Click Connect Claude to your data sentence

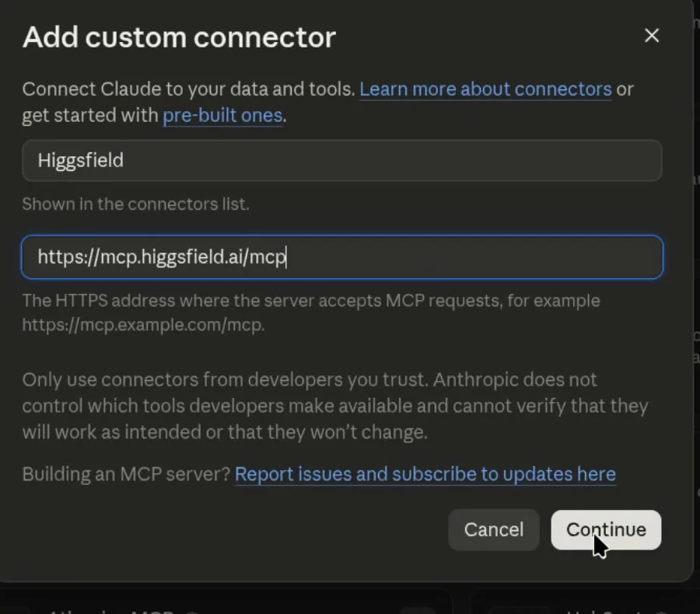(x=188, y=89)
